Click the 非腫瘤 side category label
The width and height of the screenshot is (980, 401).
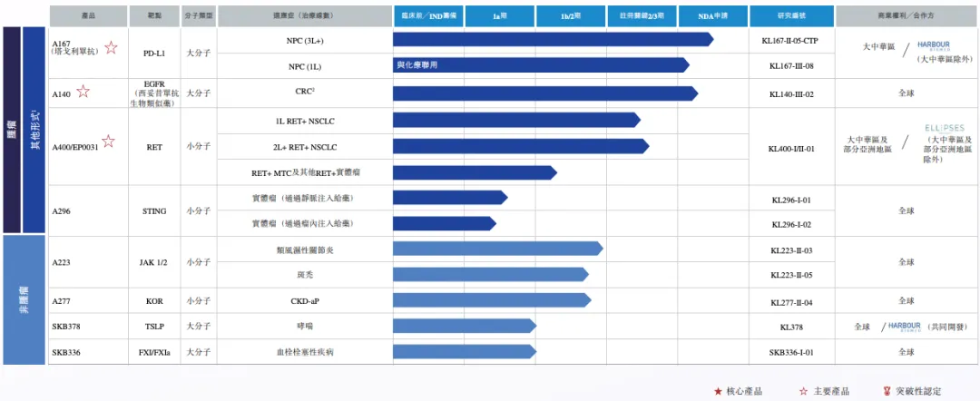[24, 298]
